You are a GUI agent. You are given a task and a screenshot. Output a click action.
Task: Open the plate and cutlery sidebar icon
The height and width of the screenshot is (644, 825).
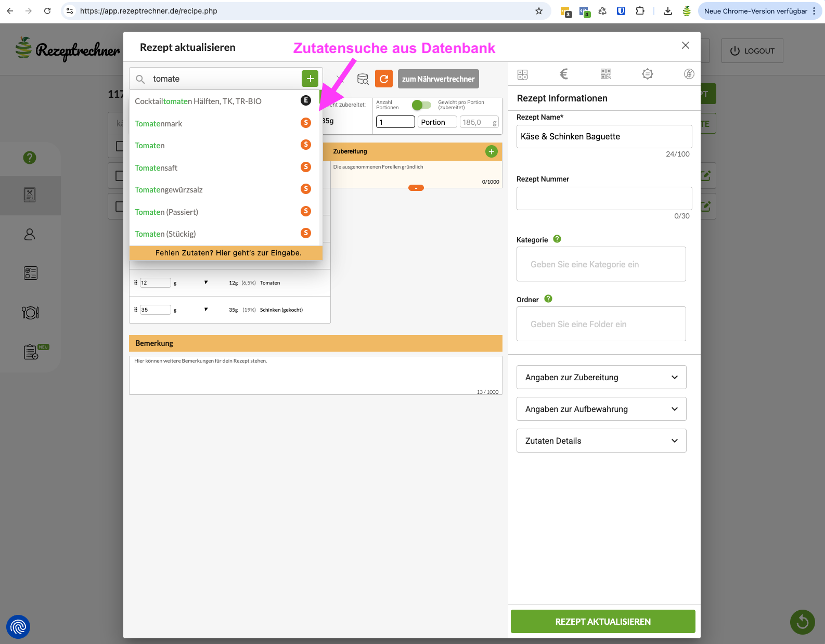point(30,313)
